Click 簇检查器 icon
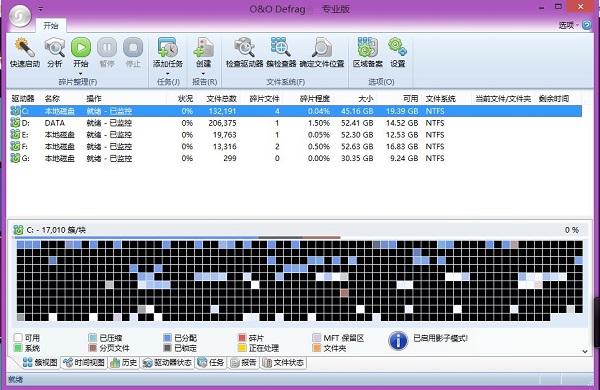Viewport: 600px width, 390px height. 281,47
